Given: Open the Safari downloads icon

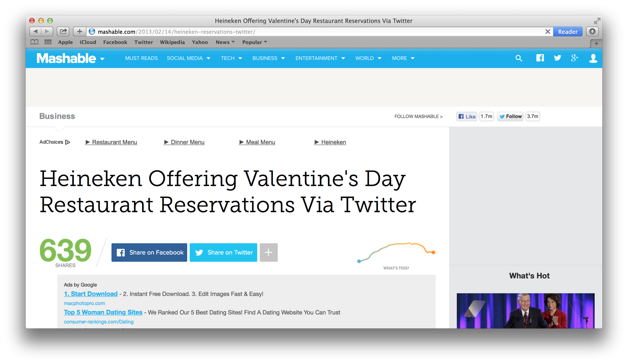Looking at the screenshot, I should [592, 32].
